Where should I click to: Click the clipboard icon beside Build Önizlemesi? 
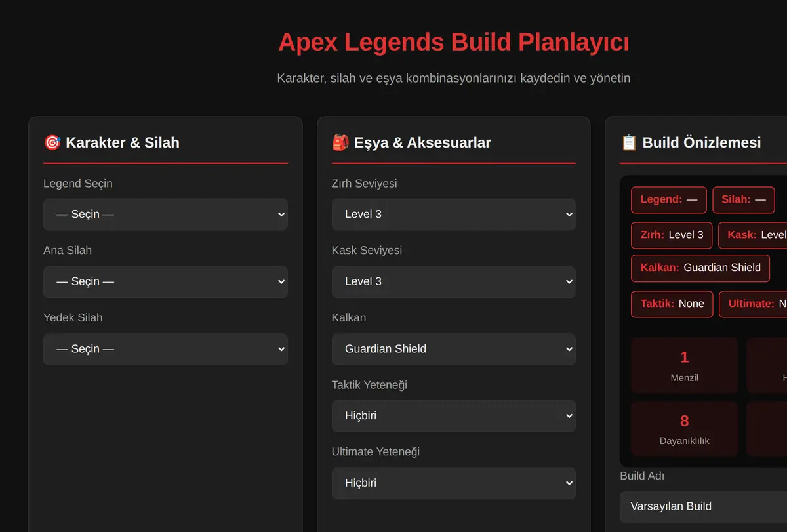click(x=628, y=142)
